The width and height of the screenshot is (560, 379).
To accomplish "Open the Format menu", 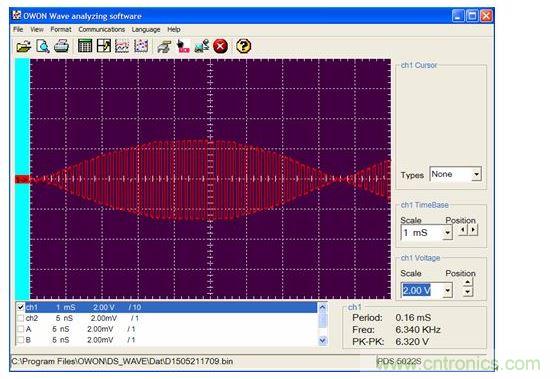I will click(61, 29).
